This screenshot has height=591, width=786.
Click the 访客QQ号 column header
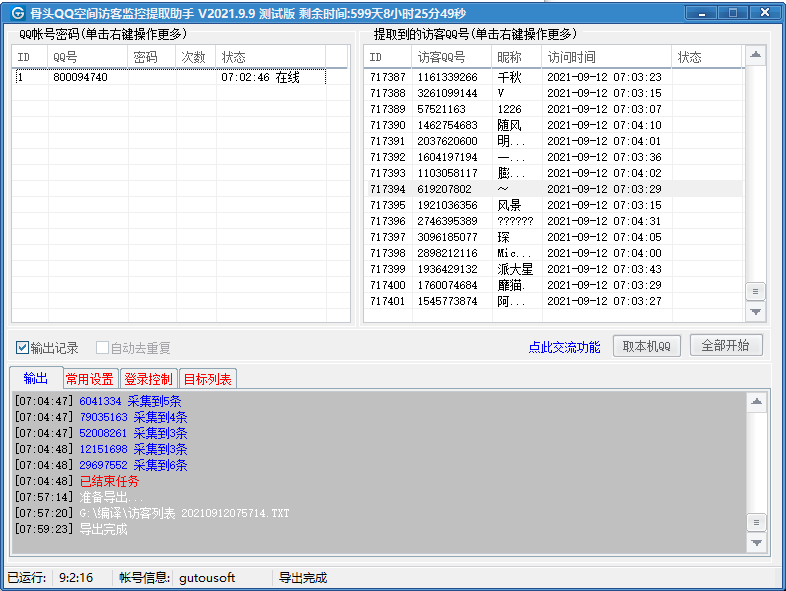(x=452, y=57)
